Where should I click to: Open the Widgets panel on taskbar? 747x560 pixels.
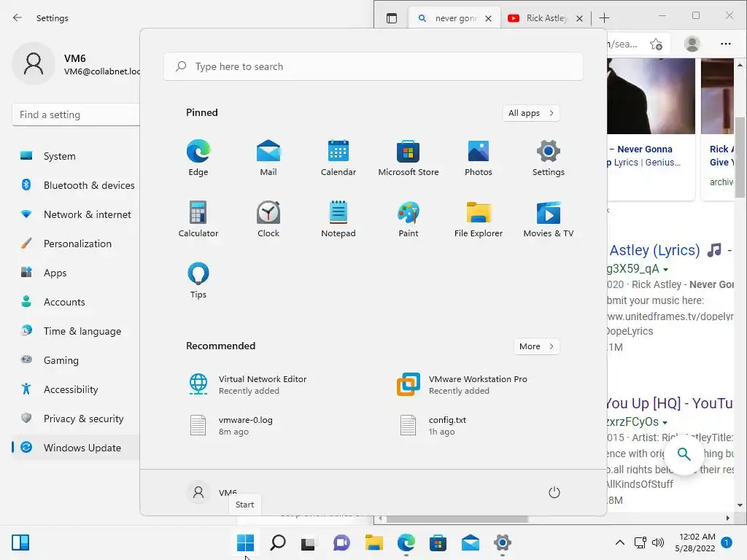pos(20,542)
